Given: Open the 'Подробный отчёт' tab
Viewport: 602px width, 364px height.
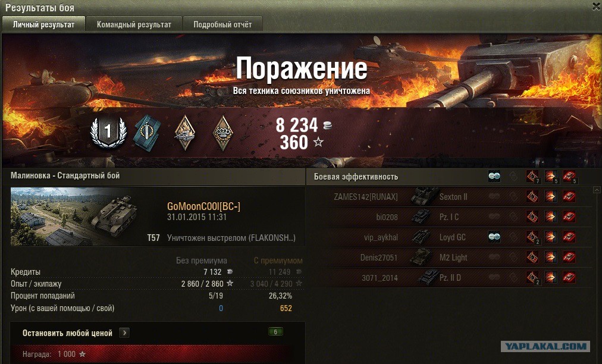Looking at the screenshot, I should [222, 24].
